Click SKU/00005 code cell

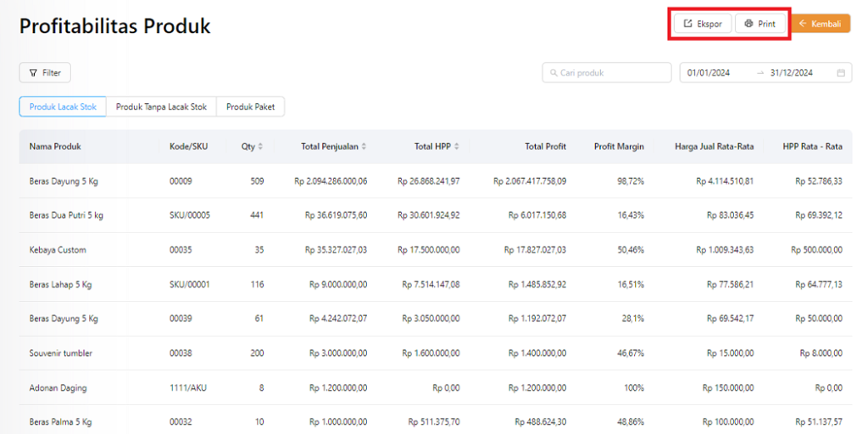(x=190, y=215)
